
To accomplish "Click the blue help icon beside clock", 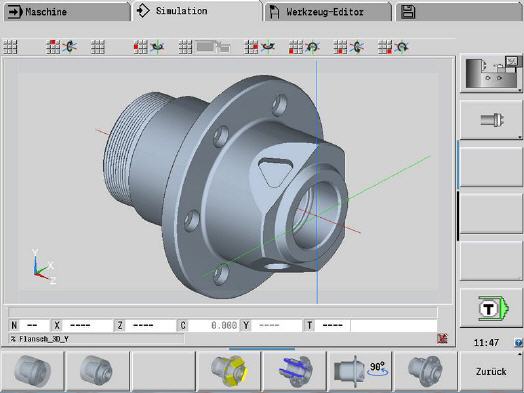I will tap(518, 343).
